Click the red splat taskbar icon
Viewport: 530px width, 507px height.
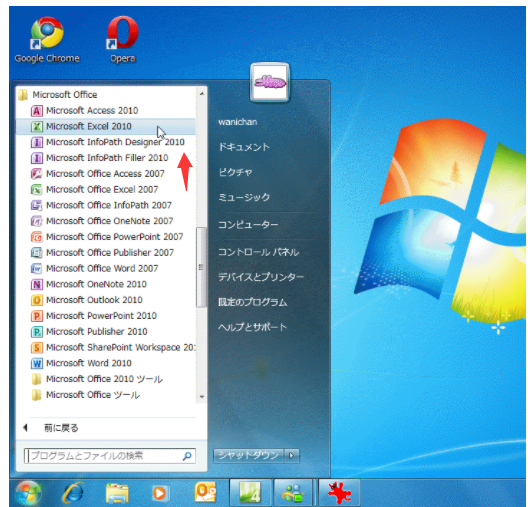coord(339,493)
